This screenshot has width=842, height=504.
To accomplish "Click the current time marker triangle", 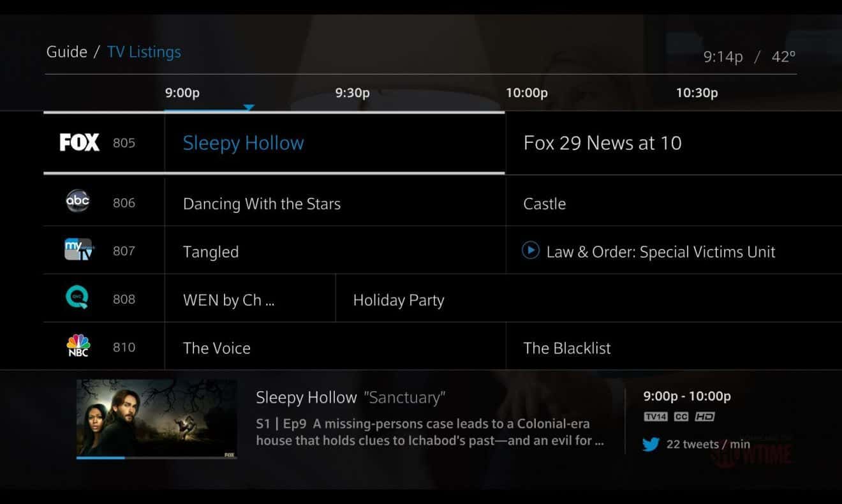I will (249, 107).
